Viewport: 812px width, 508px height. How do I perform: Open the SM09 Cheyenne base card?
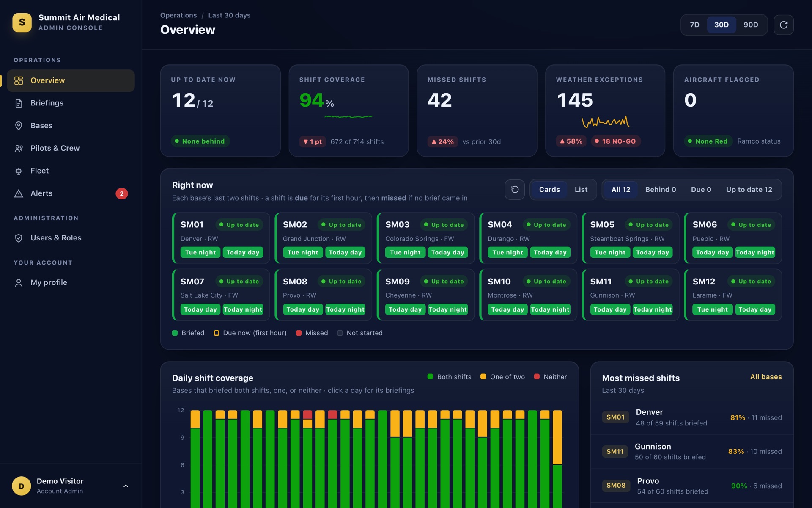point(426,295)
